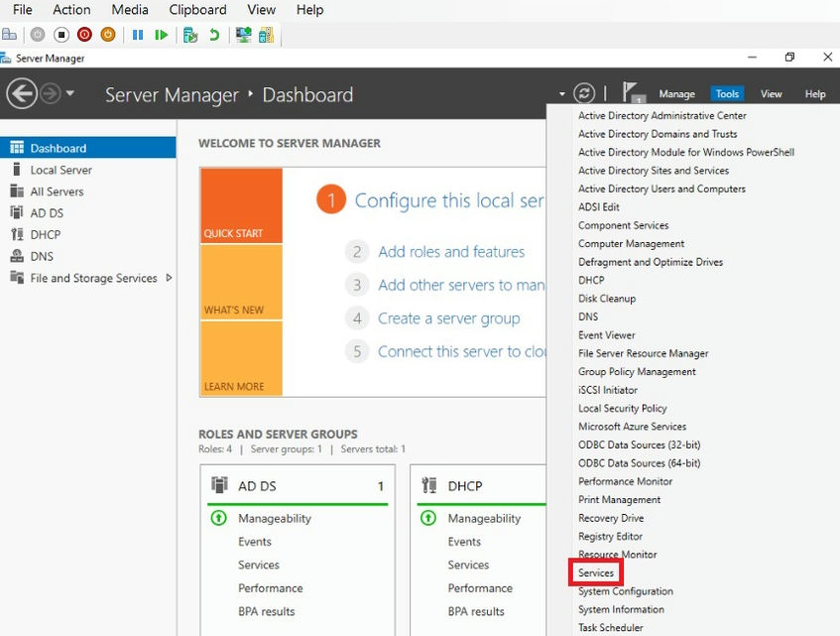Launch Active Directory Users and Computers
Screen dimensions: 840x636
point(661,189)
